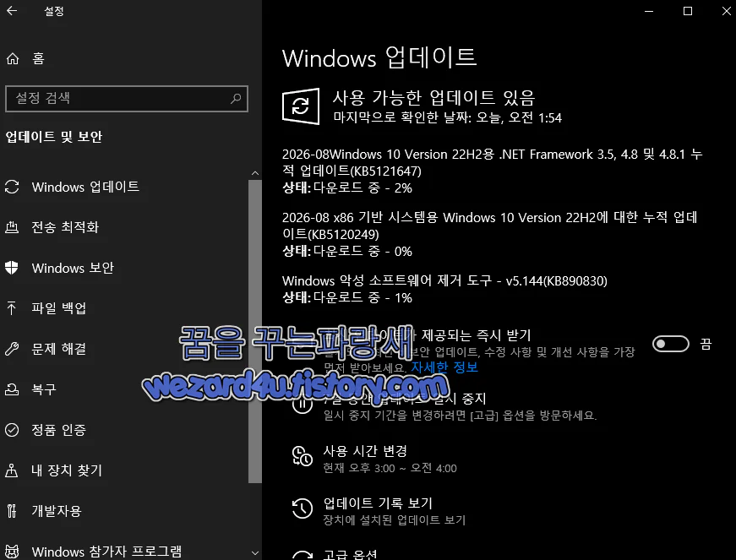Open 파일 백업 sidebar item
The height and width of the screenshot is (560, 736).
point(124,308)
